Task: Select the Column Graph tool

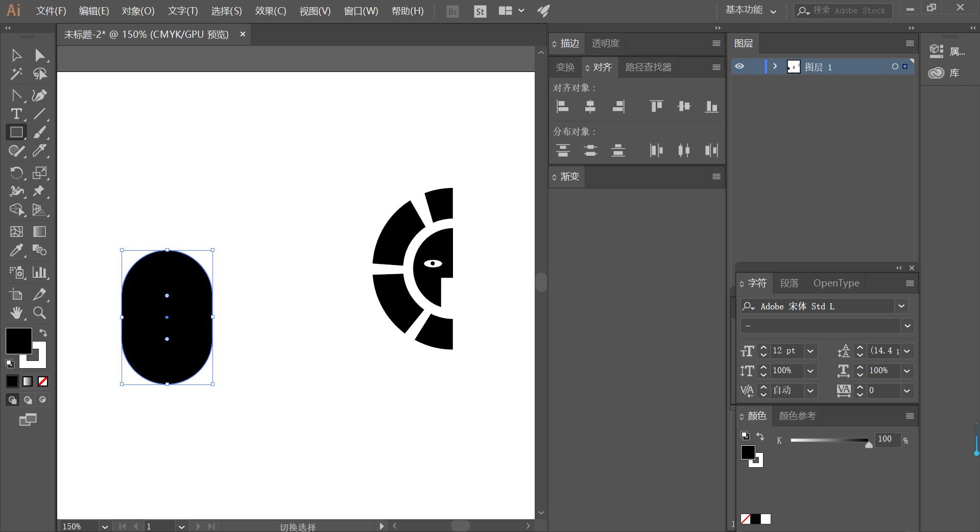Action: tap(40, 272)
